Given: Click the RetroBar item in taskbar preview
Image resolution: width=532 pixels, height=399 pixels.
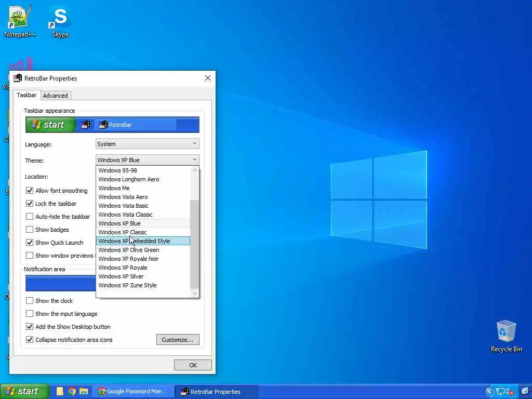Looking at the screenshot, I should 136,125.
